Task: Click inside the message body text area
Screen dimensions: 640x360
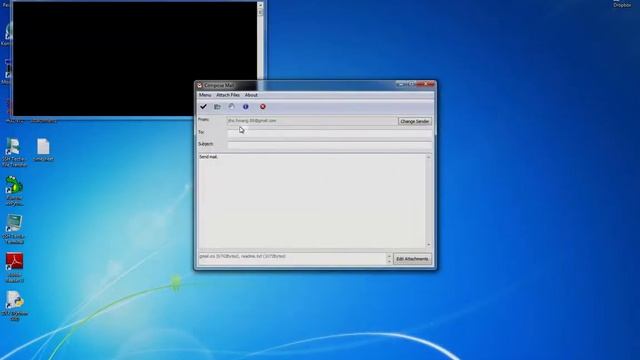Action: coord(311,201)
